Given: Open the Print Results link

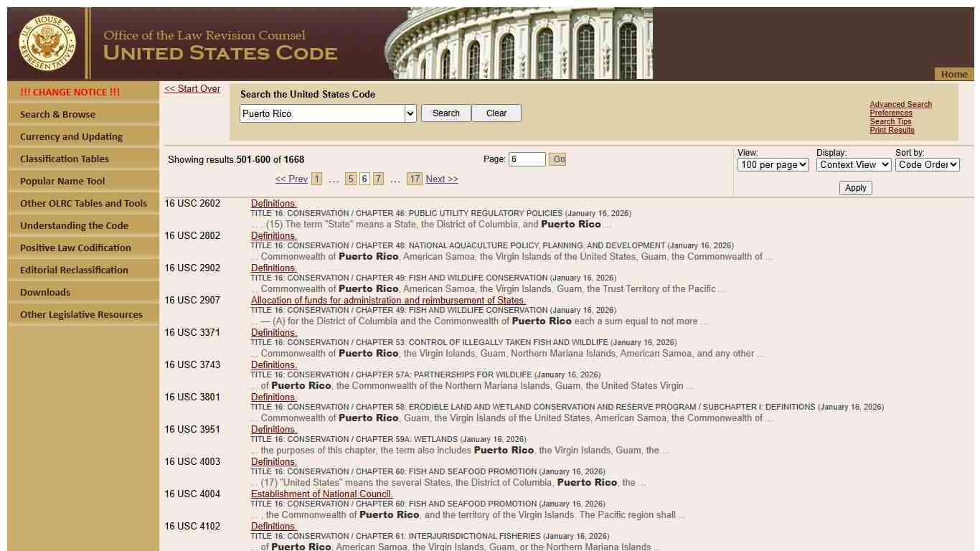Looking at the screenshot, I should (892, 130).
